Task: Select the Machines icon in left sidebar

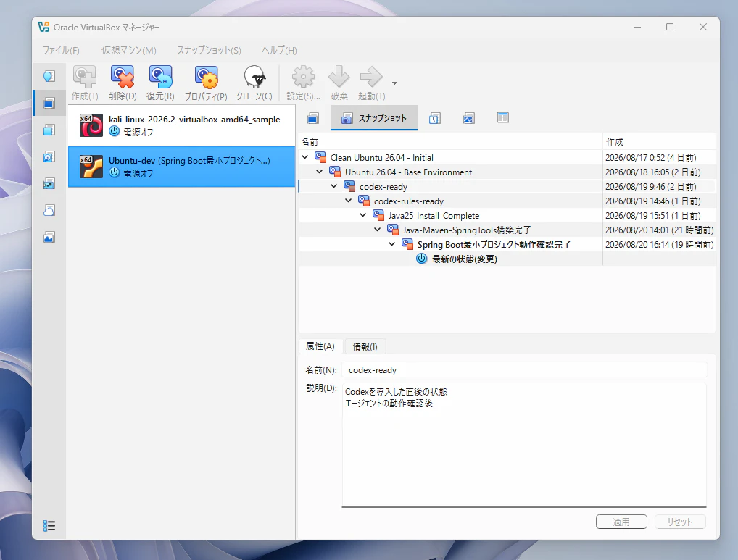Action: pos(49,103)
